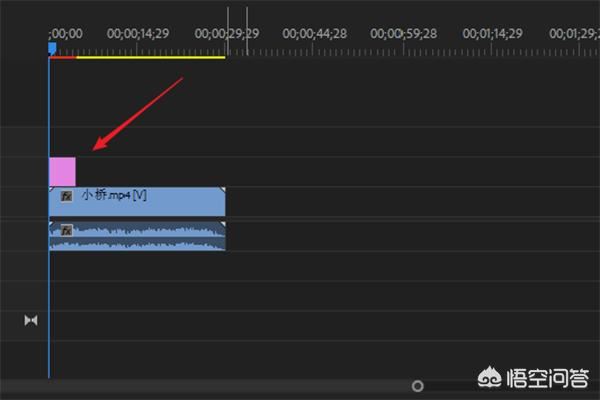Select the 小桥.mp4 [V] video clip
This screenshot has height=400, width=600.
click(150, 201)
